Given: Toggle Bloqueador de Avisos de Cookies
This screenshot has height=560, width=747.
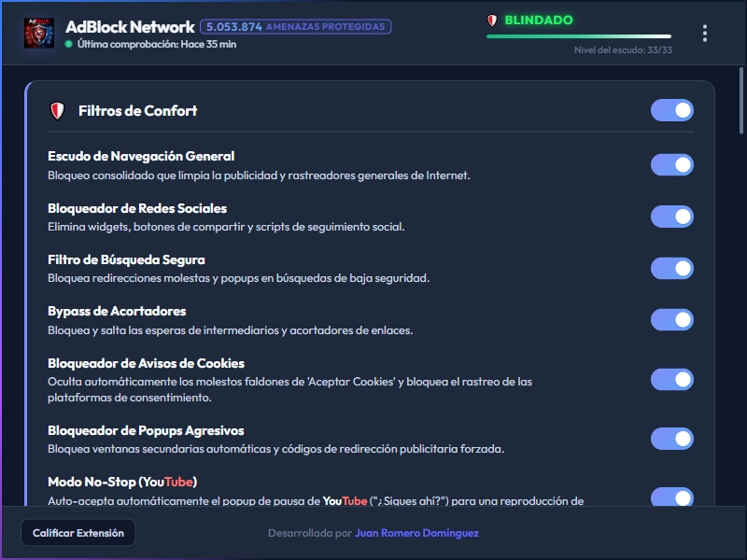Looking at the screenshot, I should point(671,380).
